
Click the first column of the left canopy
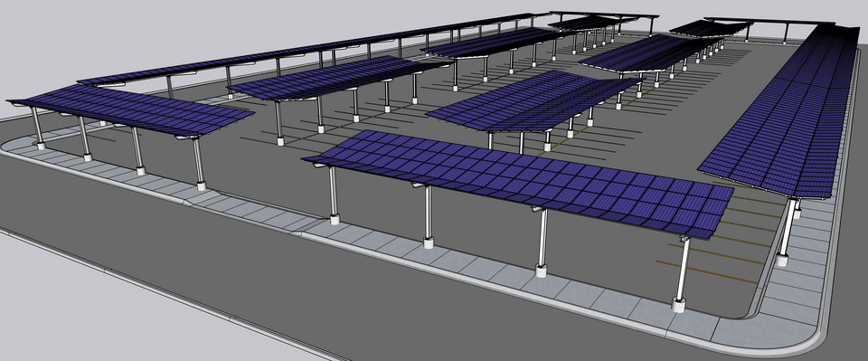38,128
